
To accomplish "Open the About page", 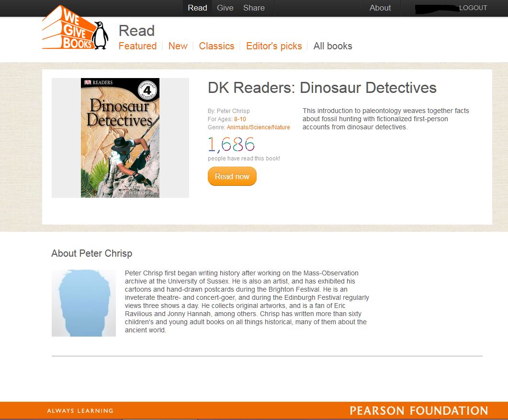I will click(380, 8).
